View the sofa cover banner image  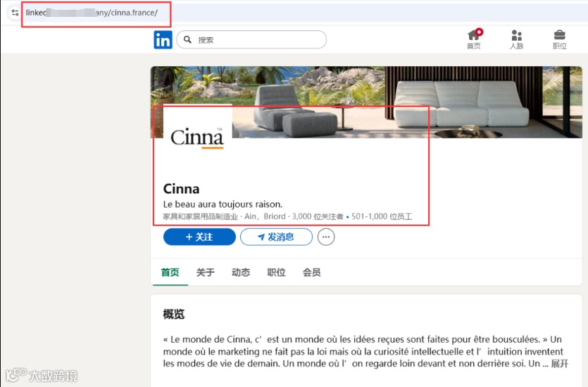(366, 102)
